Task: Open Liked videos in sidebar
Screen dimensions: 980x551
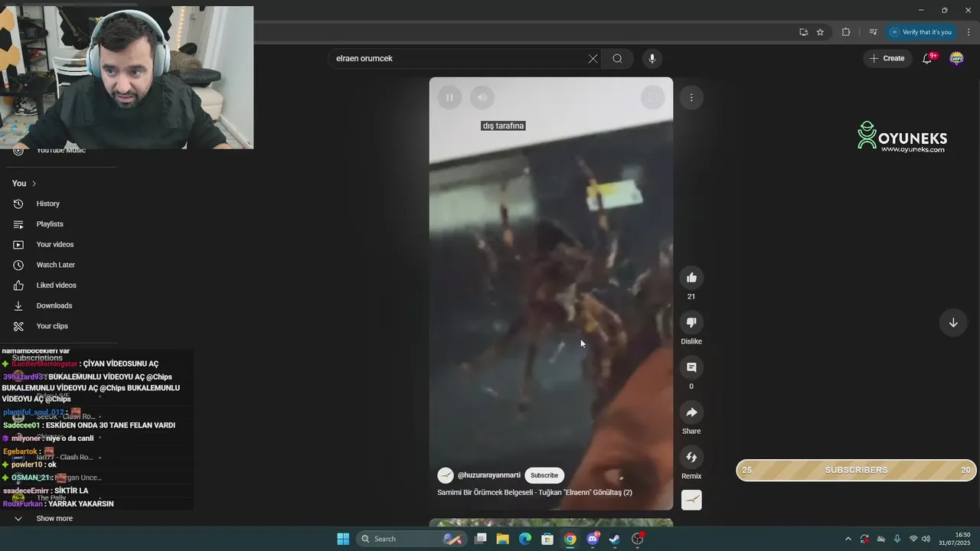Action: coord(58,285)
